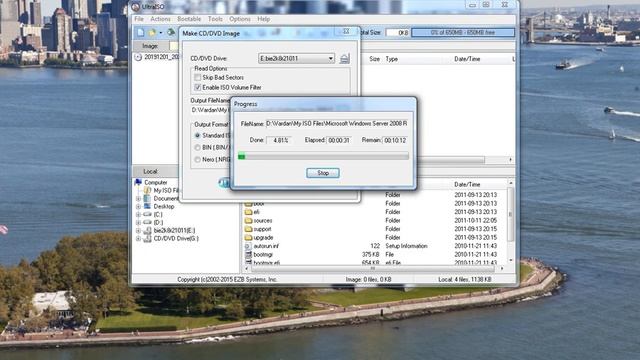The width and height of the screenshot is (640, 360).
Task: Click the Date/Time header in Local pane
Action: click(x=467, y=184)
